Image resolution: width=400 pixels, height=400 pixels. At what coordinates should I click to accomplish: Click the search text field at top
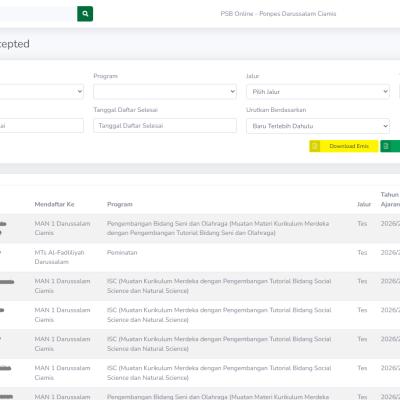click(38, 14)
